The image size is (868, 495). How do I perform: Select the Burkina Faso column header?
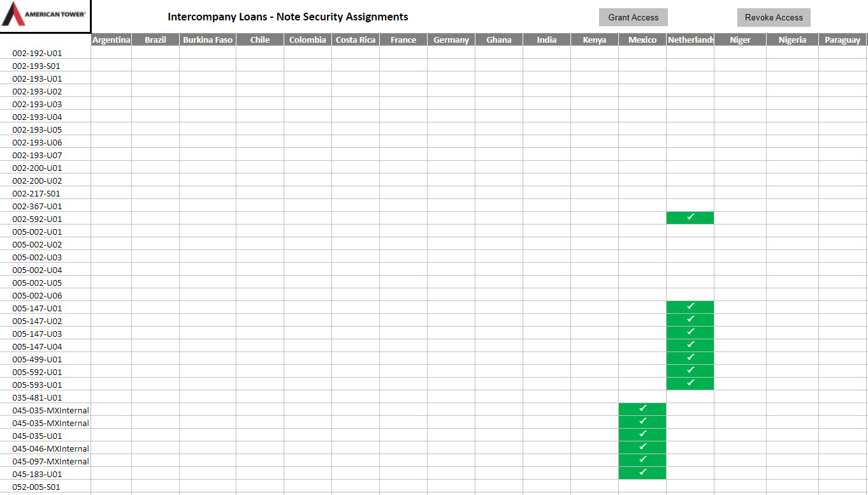[208, 40]
